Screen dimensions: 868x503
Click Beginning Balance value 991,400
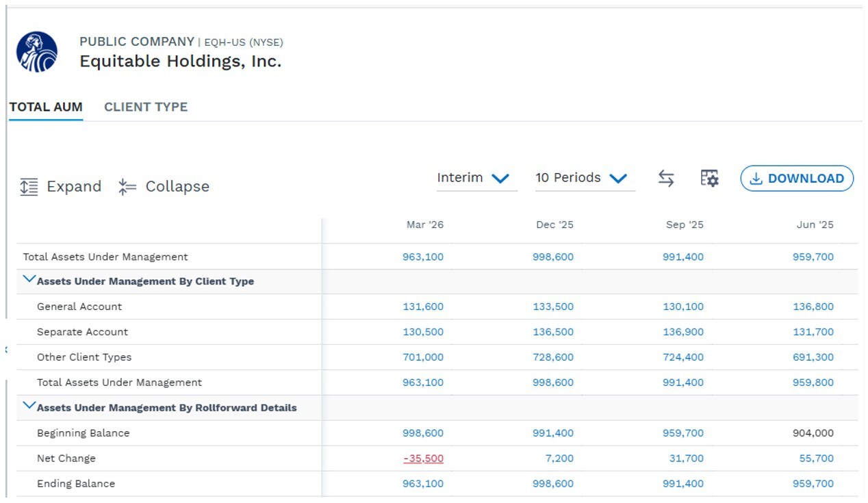point(553,433)
